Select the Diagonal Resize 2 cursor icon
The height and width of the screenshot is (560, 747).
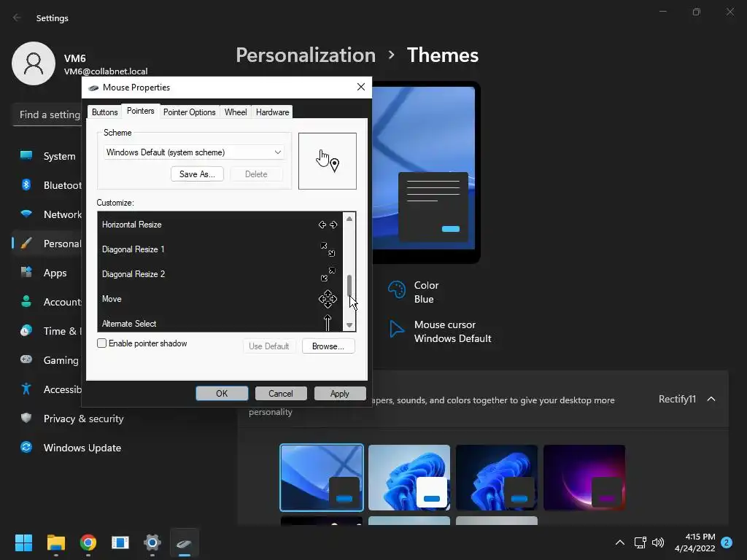click(x=328, y=274)
